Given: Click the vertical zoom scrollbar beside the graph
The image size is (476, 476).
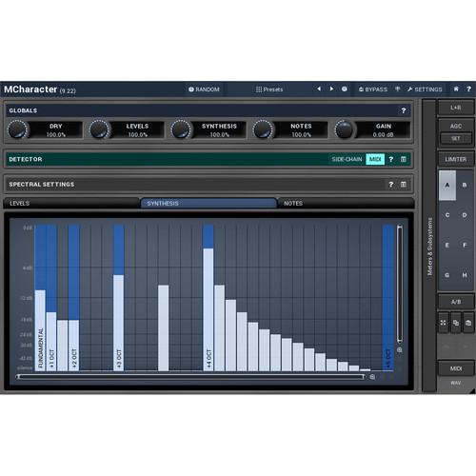Looking at the screenshot, I should coord(400,284).
